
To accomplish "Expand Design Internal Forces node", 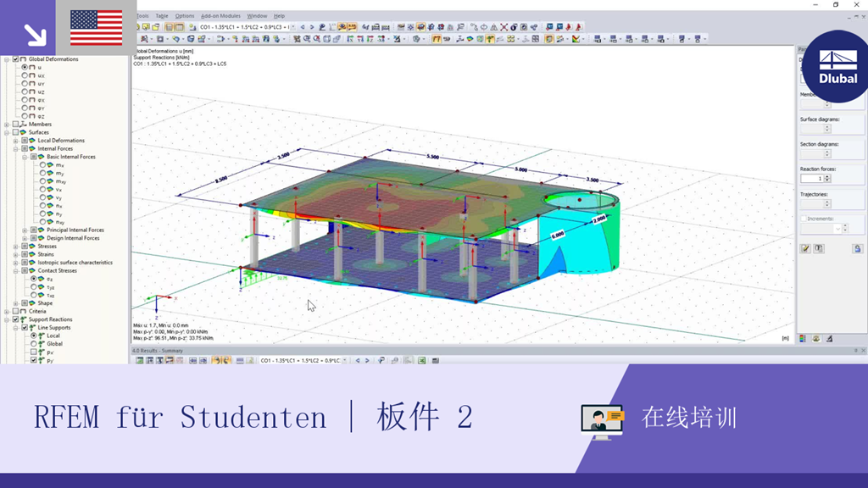I will click(25, 238).
